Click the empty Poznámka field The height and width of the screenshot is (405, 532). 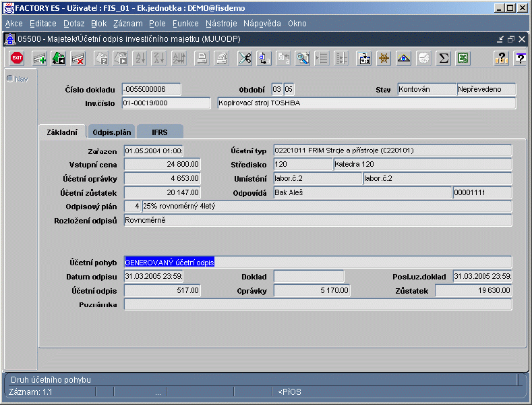318,304
